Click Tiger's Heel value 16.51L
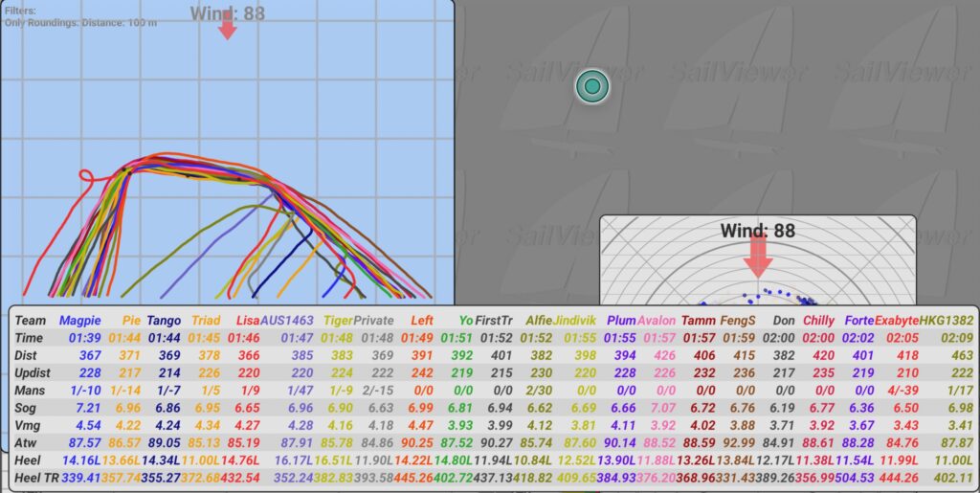The height and width of the screenshot is (493, 980). coord(334,460)
